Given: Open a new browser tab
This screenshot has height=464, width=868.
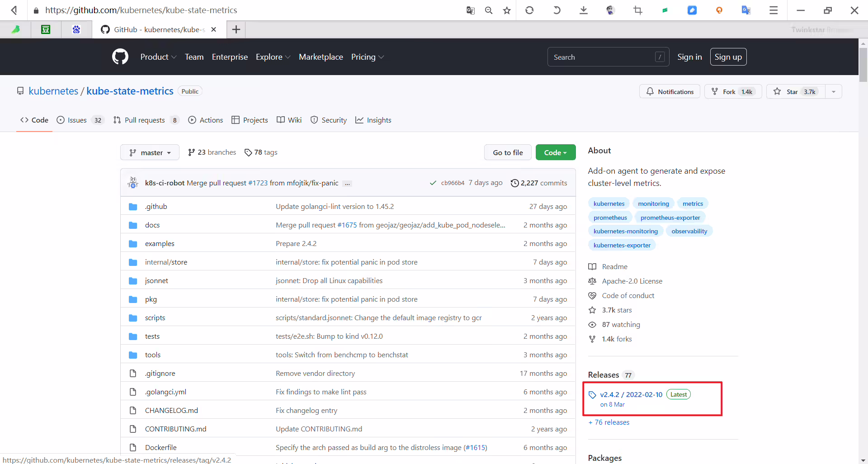Looking at the screenshot, I should [x=236, y=29].
